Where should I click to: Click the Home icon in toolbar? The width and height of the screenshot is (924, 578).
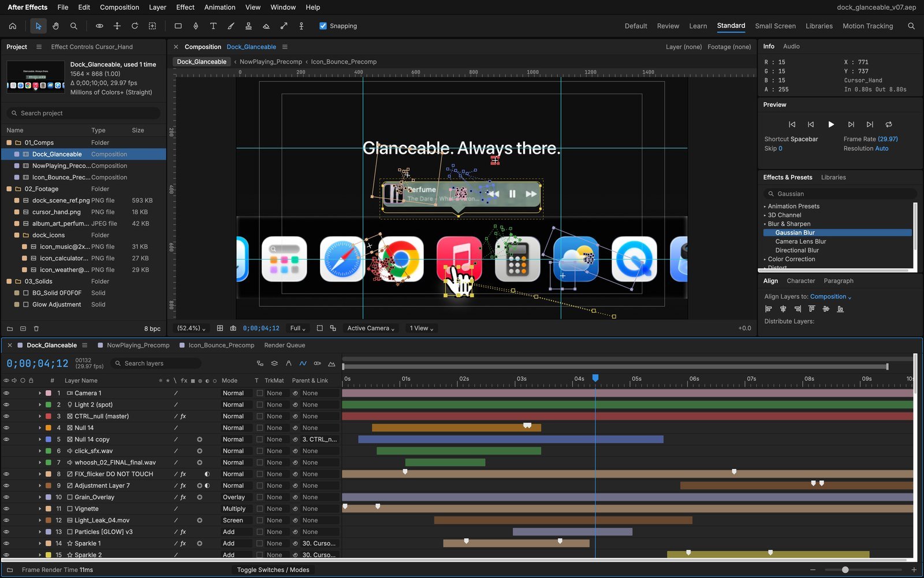[13, 26]
